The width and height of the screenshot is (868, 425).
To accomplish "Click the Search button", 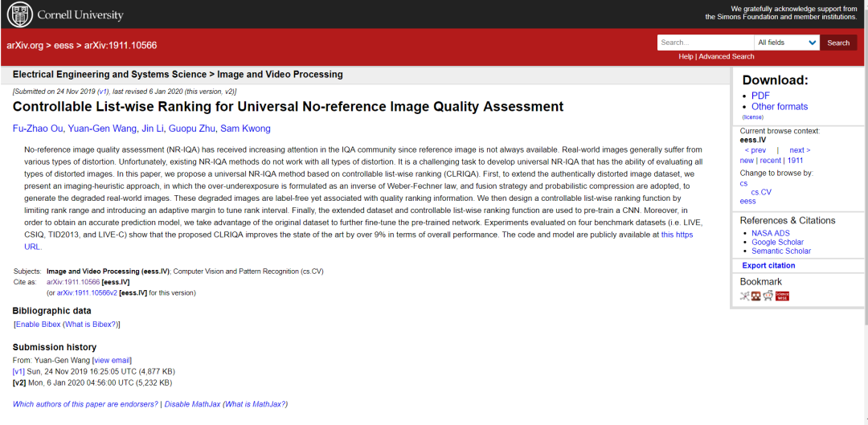I will click(838, 43).
